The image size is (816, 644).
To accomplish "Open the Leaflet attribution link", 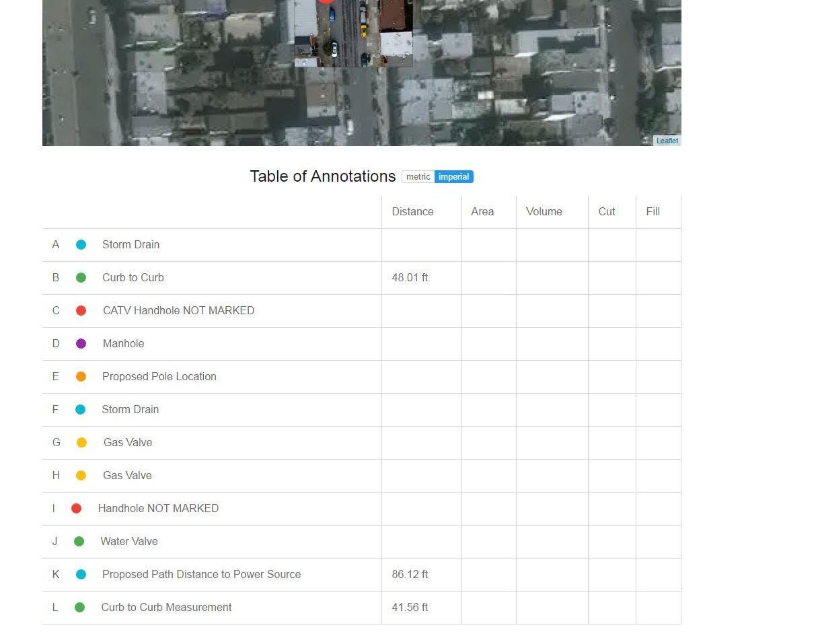I will click(x=667, y=141).
